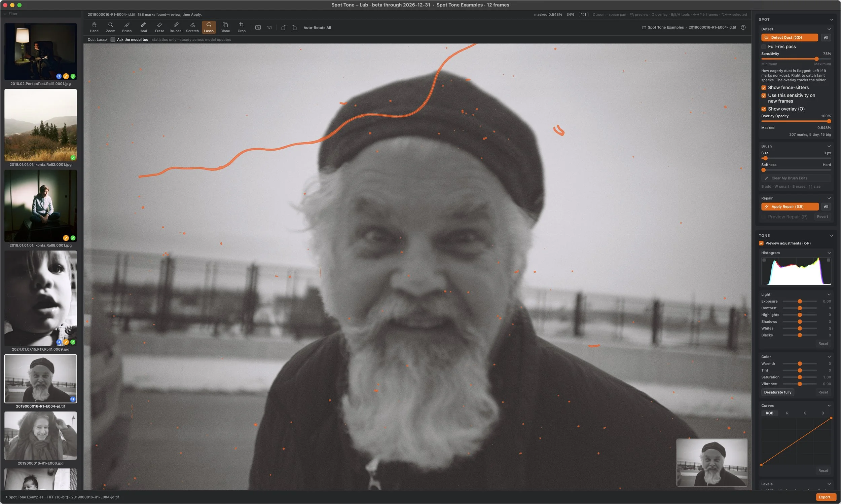Adjust the Exposure slider handle

[800, 302]
